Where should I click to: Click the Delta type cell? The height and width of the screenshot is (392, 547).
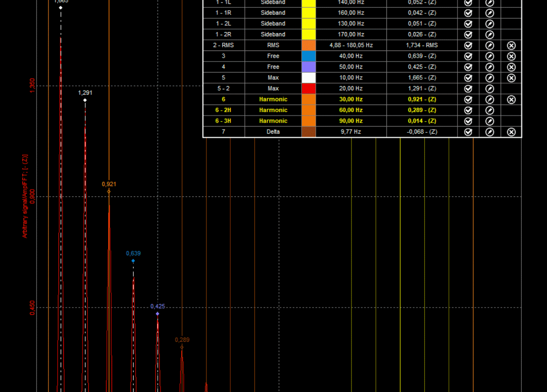pos(273,132)
